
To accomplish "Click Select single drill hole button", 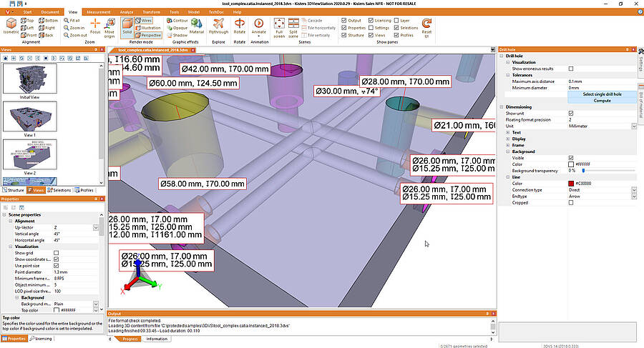I will 602,94.
